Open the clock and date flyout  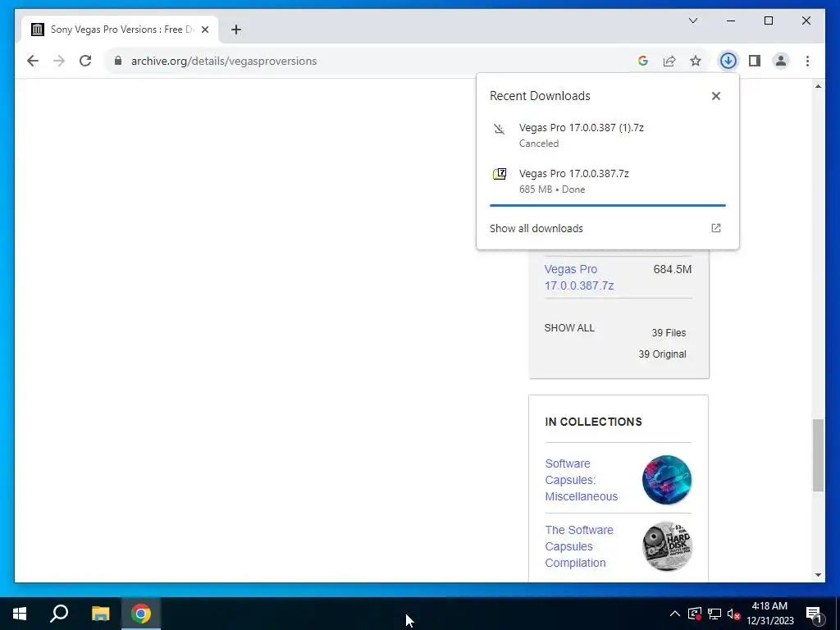(769, 614)
